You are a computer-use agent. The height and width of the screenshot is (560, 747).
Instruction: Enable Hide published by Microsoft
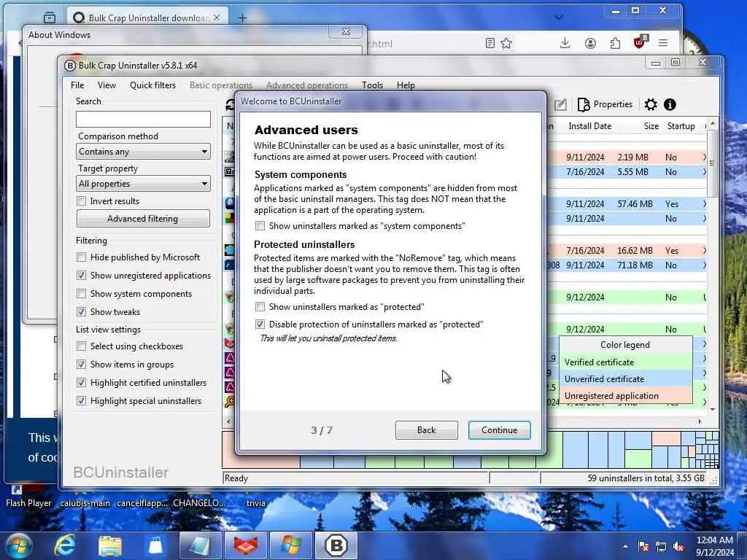point(82,257)
